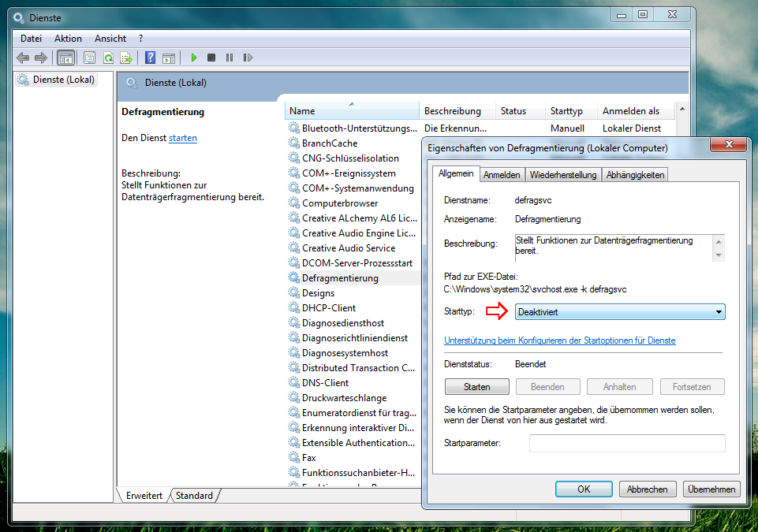
Task: Click the gear icon of Bluetooth-Unterstützungs... service
Action: coord(294,128)
